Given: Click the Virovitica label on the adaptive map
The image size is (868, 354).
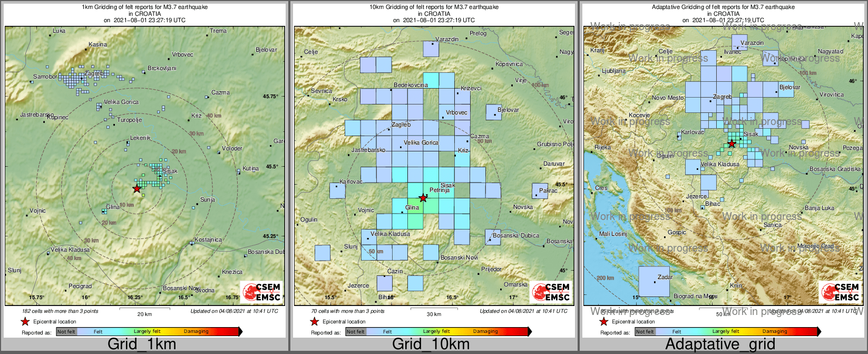Looking at the screenshot, I should pyautogui.click(x=832, y=94).
